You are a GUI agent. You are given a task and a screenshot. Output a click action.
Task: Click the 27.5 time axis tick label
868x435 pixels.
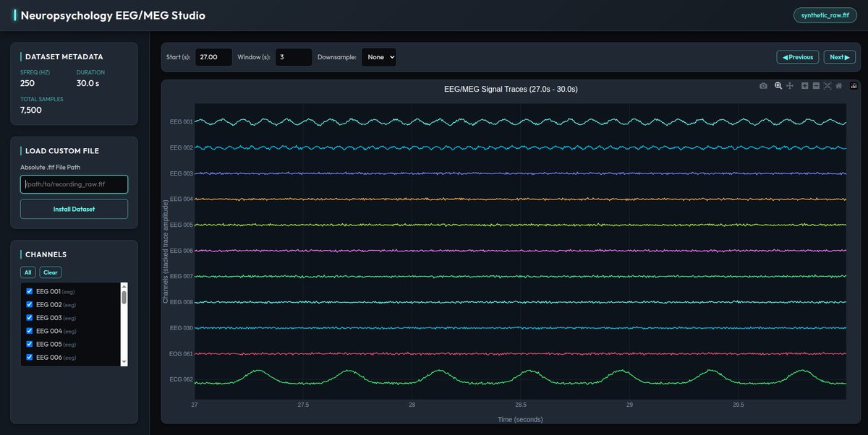point(303,405)
